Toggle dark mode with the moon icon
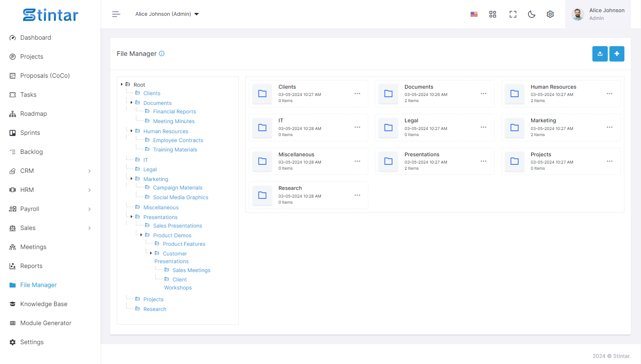 point(532,14)
